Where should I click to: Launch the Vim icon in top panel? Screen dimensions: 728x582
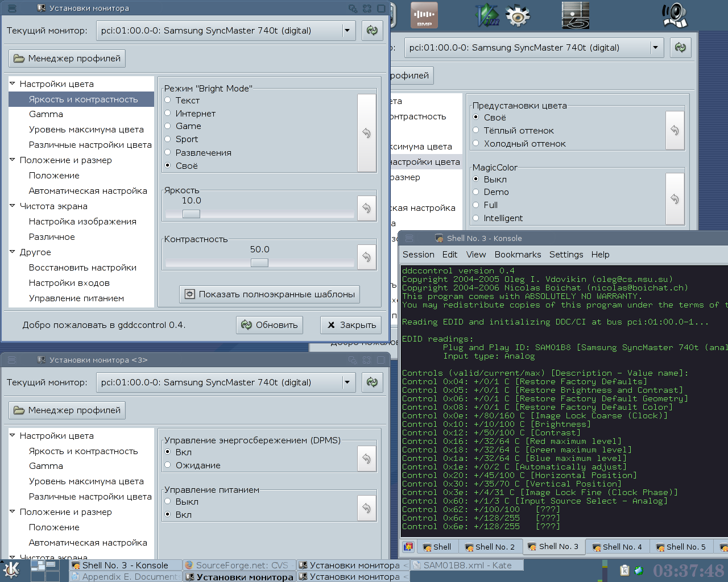click(x=487, y=15)
